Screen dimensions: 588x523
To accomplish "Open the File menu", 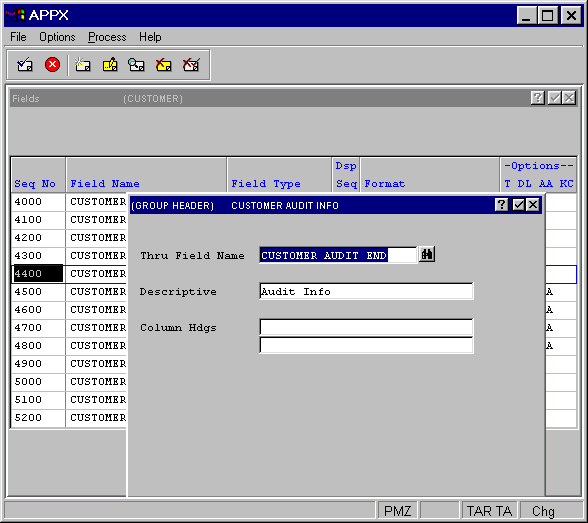I will click(18, 37).
